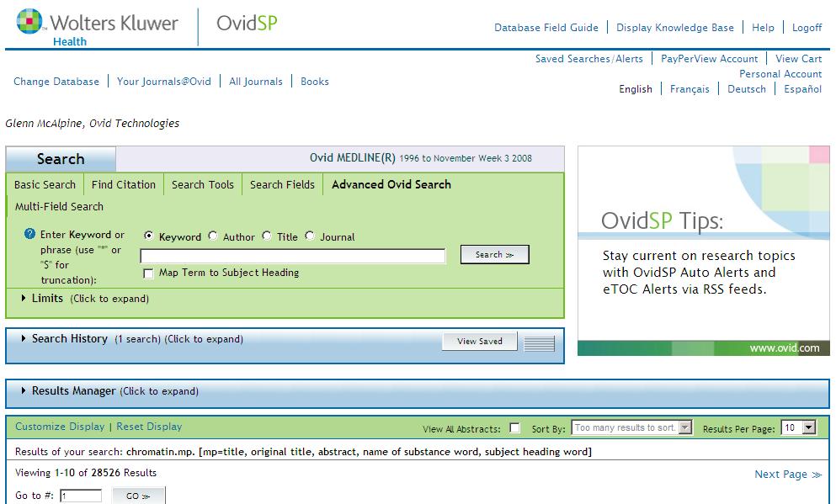This screenshot has width=836, height=504.
Task: Click the View Saved button
Action: tap(480, 342)
